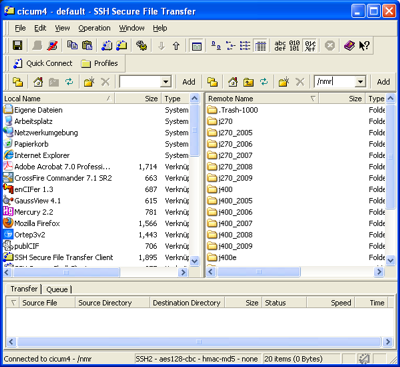Sort local pane by Size column
Screen dimensions: 400x367
(138, 99)
